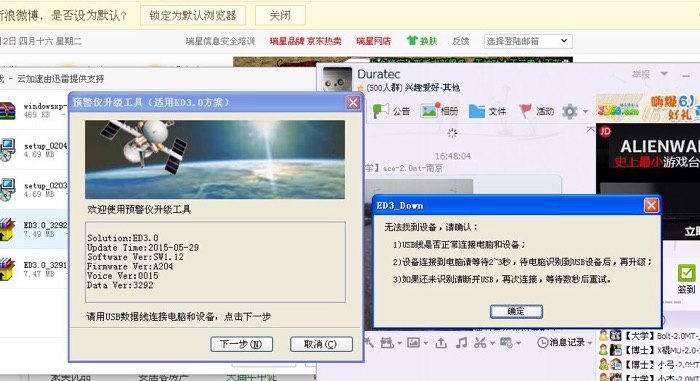The image size is (700, 381).
Task: Click the star before (500人群)
Action: 360,88
